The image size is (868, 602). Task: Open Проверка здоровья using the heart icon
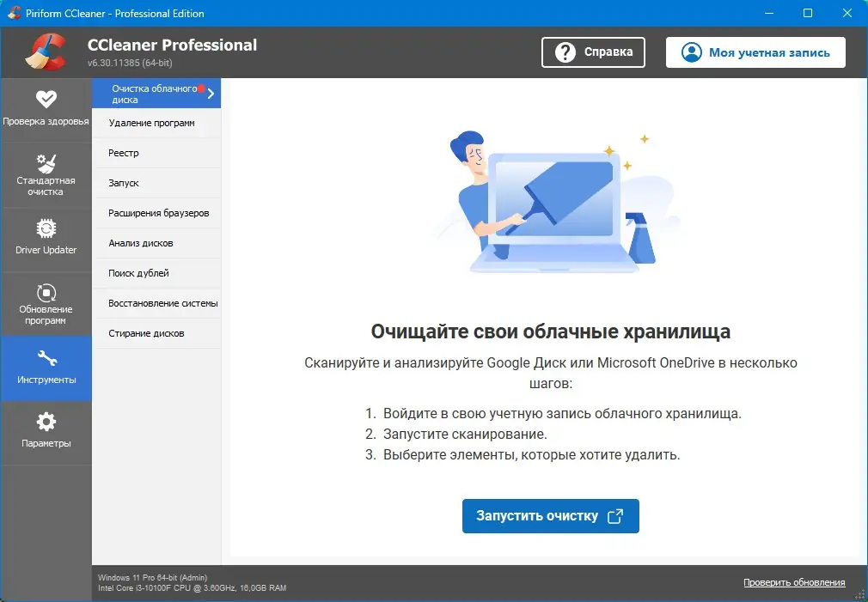tap(46, 100)
